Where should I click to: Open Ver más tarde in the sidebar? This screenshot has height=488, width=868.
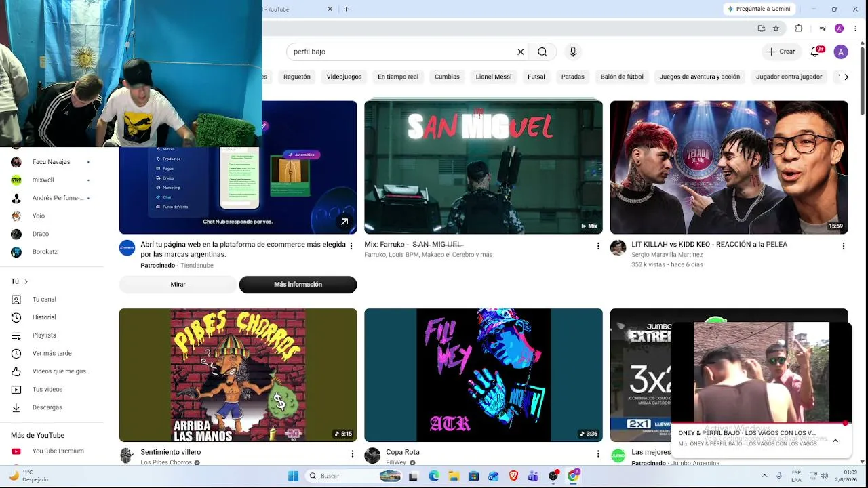tap(52, 353)
